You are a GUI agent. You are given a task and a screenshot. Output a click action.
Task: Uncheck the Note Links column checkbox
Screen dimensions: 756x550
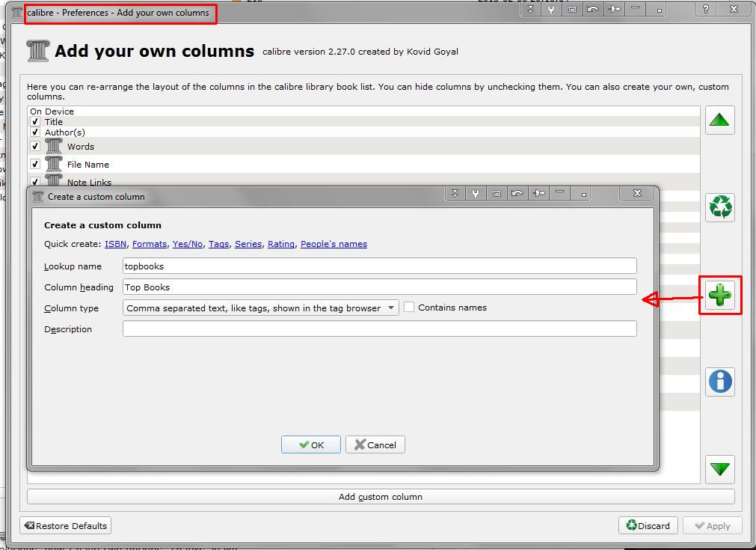pos(34,182)
